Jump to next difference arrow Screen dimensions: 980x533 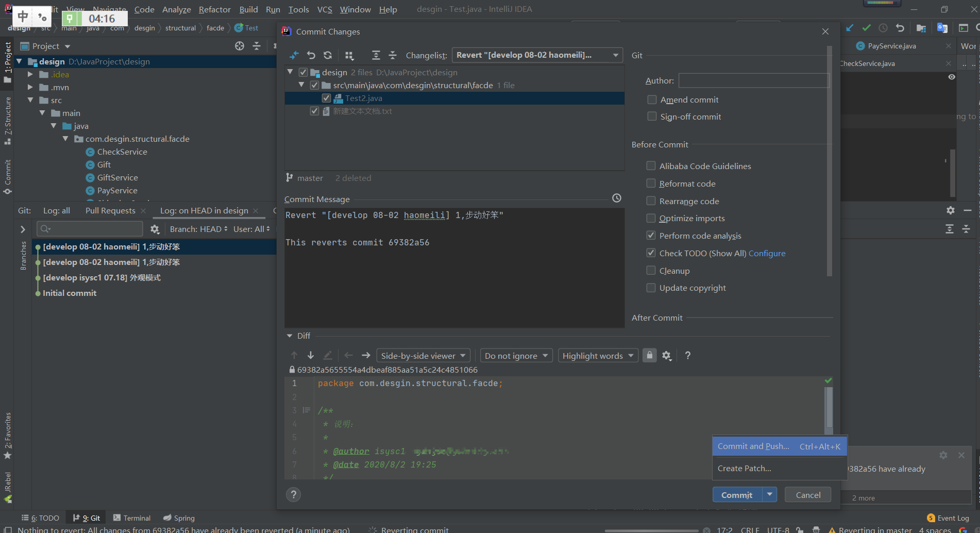[311, 356]
